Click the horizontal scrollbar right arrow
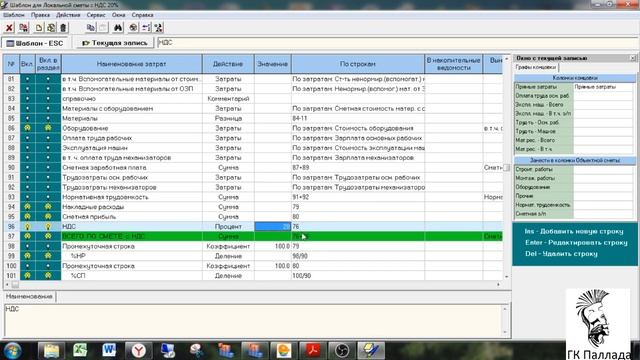The height and width of the screenshot is (360, 640). click(498, 284)
